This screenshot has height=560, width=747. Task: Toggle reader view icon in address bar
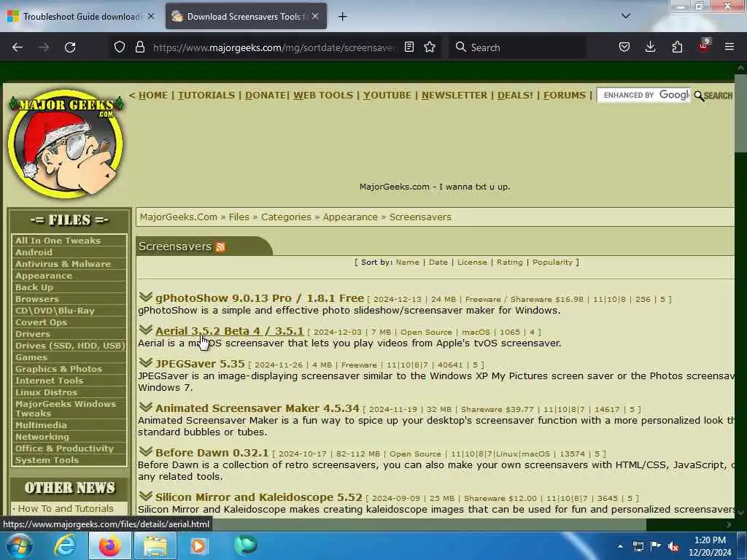point(409,47)
